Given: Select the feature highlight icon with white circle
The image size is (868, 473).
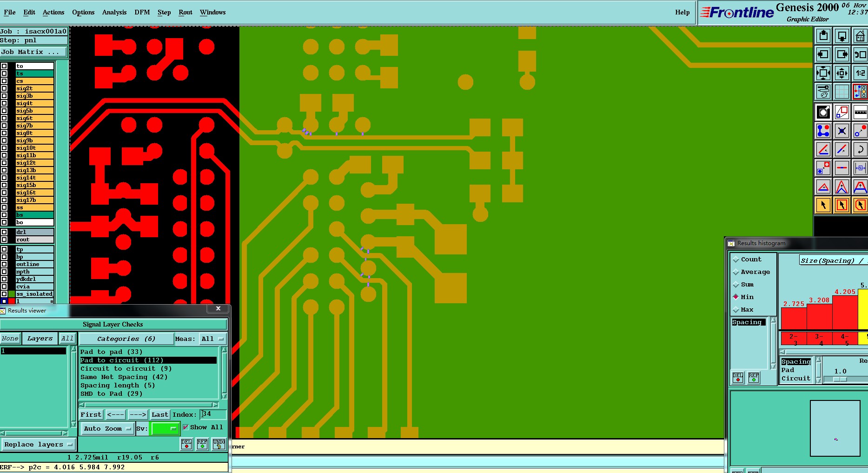Looking at the screenshot, I should coord(823,112).
